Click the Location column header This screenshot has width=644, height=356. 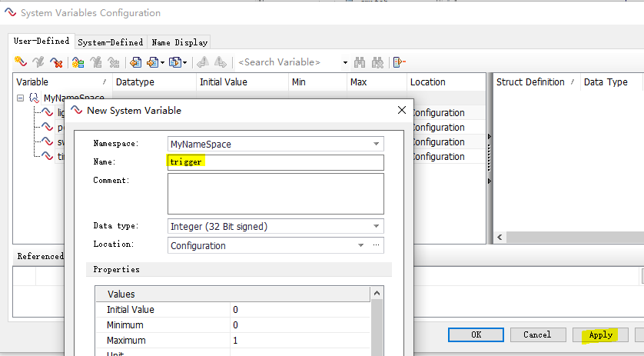point(446,82)
